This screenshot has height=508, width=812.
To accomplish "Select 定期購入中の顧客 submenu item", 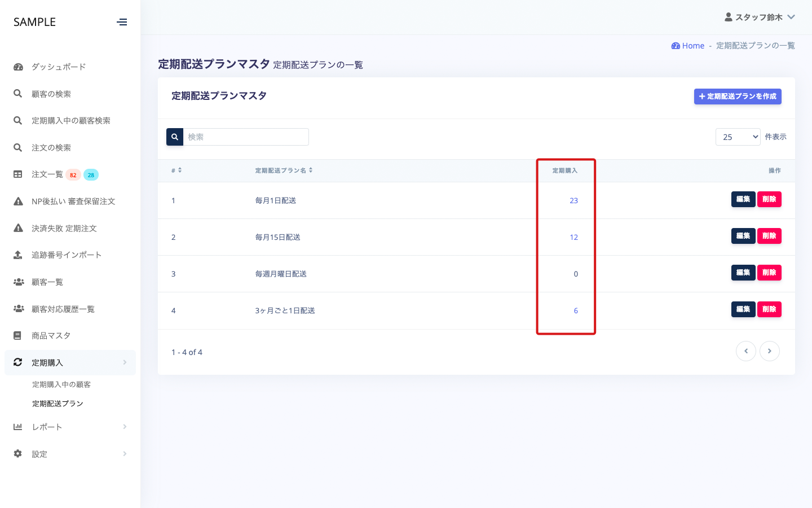I will tap(61, 384).
